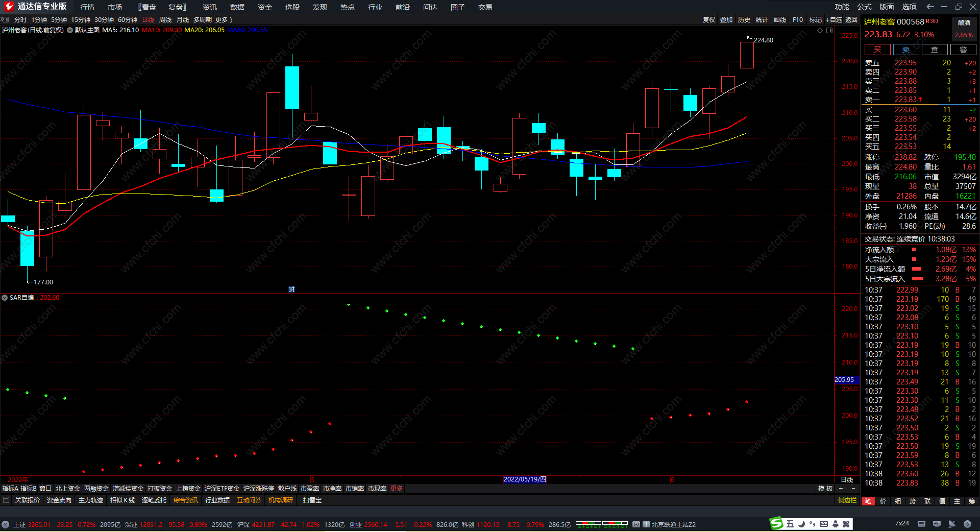This screenshot has height=532, width=980.
Task: Click the 2022/05/19 date marker on time axis
Action: tap(525, 479)
